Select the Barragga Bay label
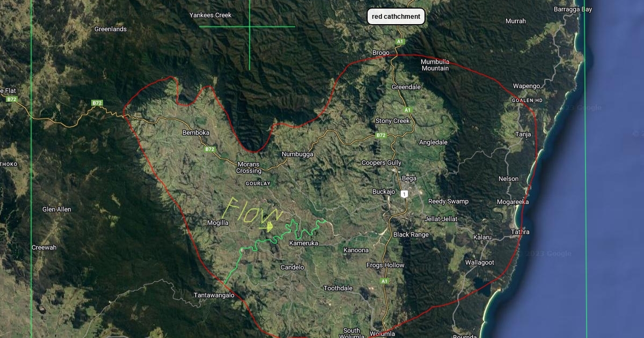Screen dimensions: 644x338 (573, 9)
